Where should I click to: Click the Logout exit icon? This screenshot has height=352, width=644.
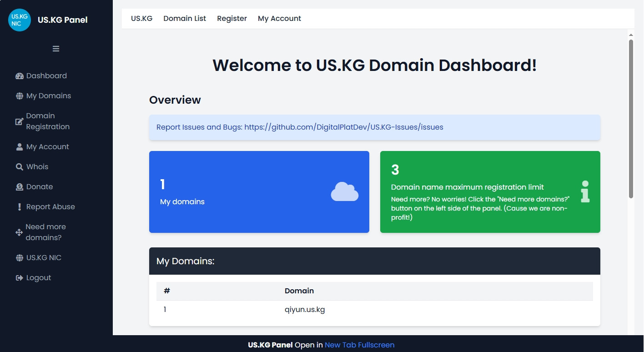(x=19, y=277)
